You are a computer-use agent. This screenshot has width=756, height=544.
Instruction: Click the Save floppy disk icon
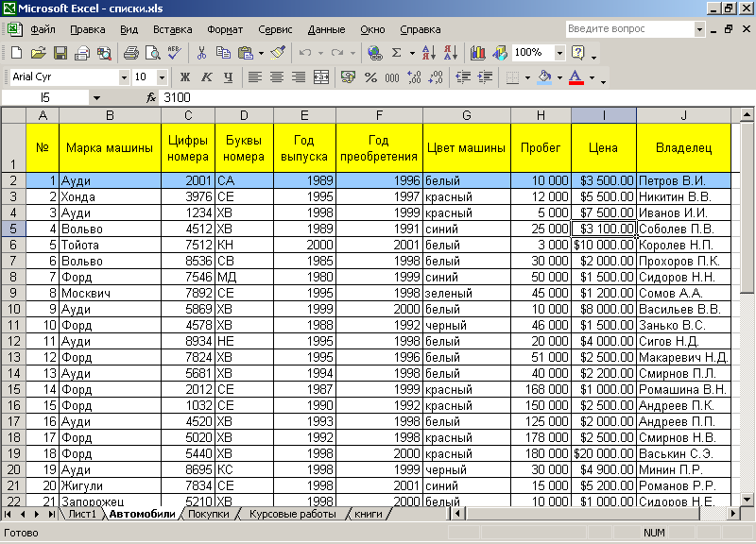tap(60, 53)
